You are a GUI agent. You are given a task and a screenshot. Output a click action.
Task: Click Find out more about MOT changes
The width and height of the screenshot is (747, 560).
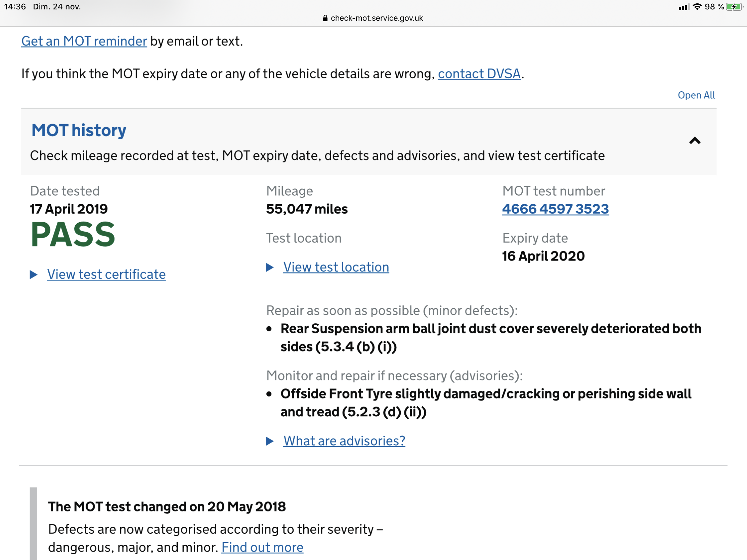(262, 547)
